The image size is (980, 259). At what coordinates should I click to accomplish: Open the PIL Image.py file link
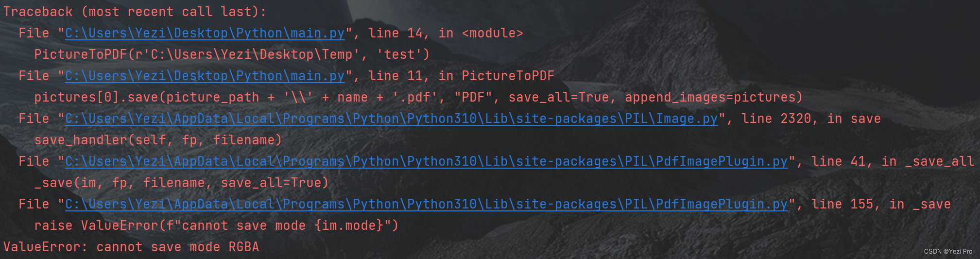tap(391, 119)
